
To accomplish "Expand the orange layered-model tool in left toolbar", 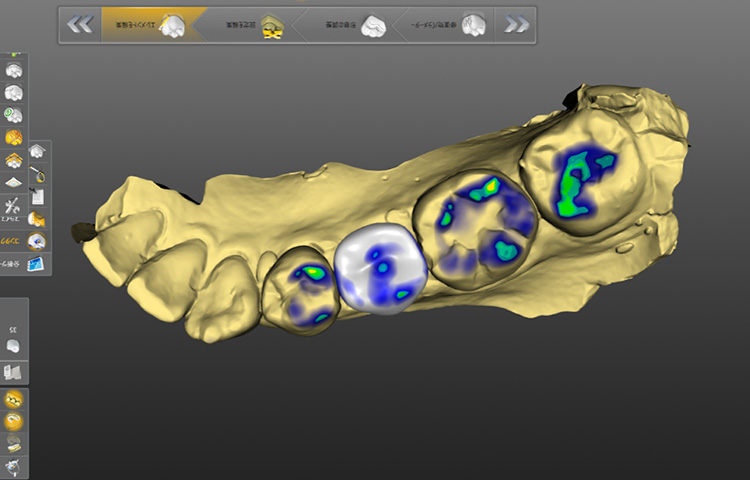I will 14,160.
